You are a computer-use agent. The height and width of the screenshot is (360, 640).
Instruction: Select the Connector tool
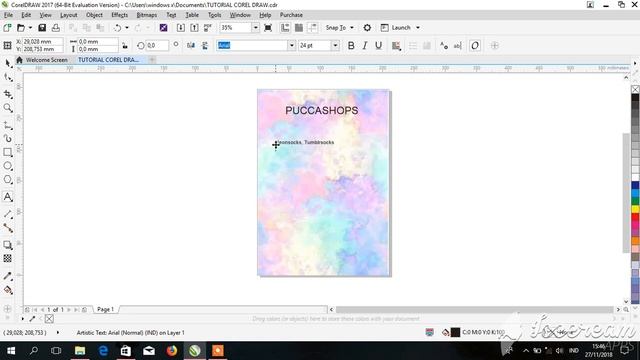(x=8, y=228)
